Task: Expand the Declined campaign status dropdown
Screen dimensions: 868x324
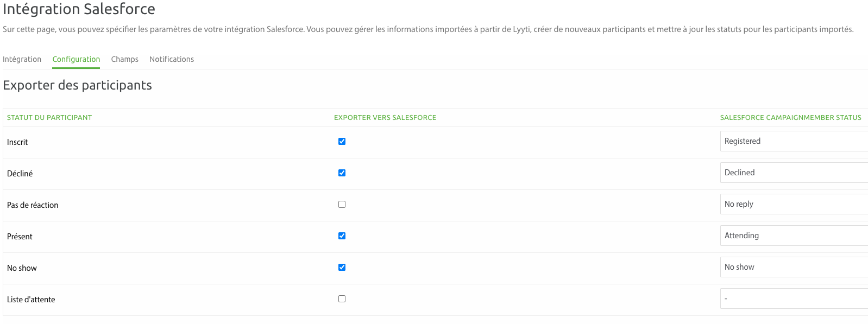Action: point(793,173)
